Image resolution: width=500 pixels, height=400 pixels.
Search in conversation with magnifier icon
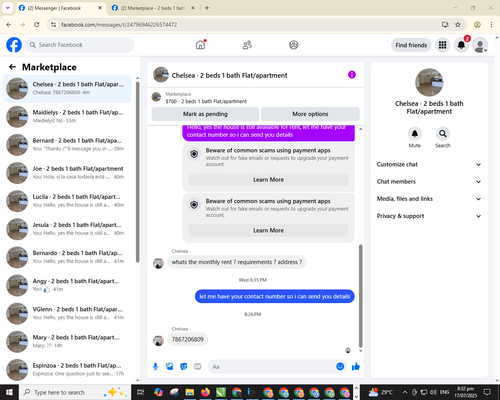click(443, 134)
